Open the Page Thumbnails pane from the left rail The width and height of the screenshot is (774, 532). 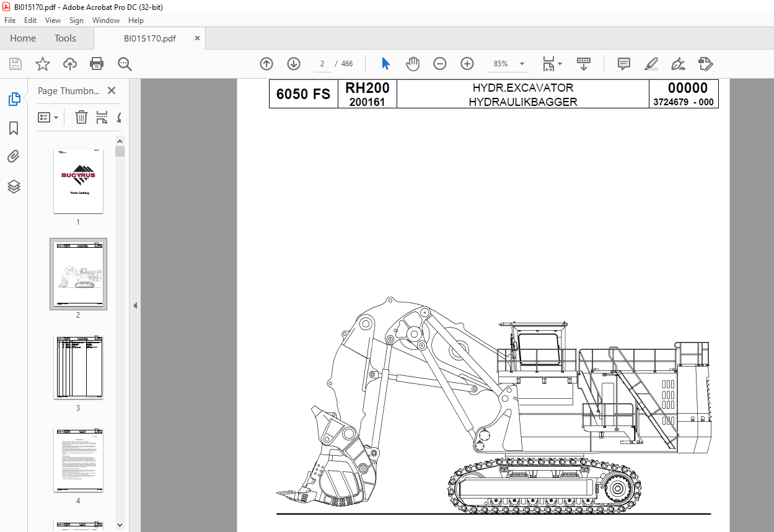pos(14,99)
